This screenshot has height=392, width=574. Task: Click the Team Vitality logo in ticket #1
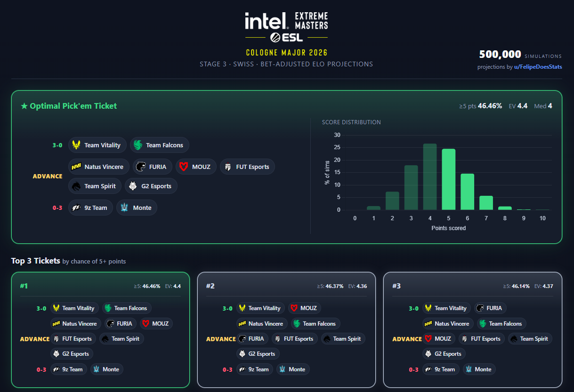pyautogui.click(x=57, y=308)
